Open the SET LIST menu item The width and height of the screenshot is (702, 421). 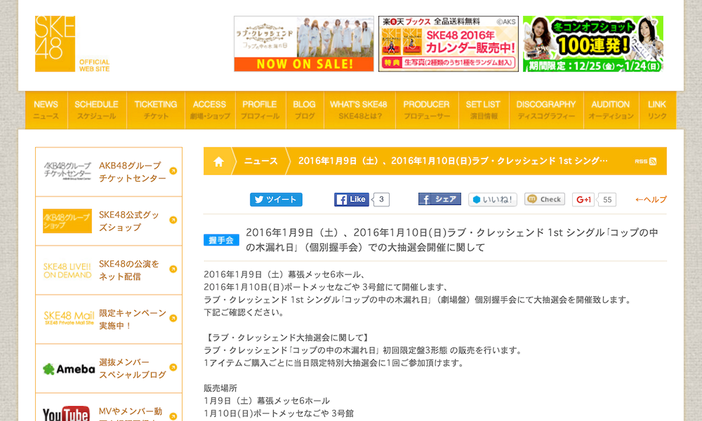pos(484,110)
